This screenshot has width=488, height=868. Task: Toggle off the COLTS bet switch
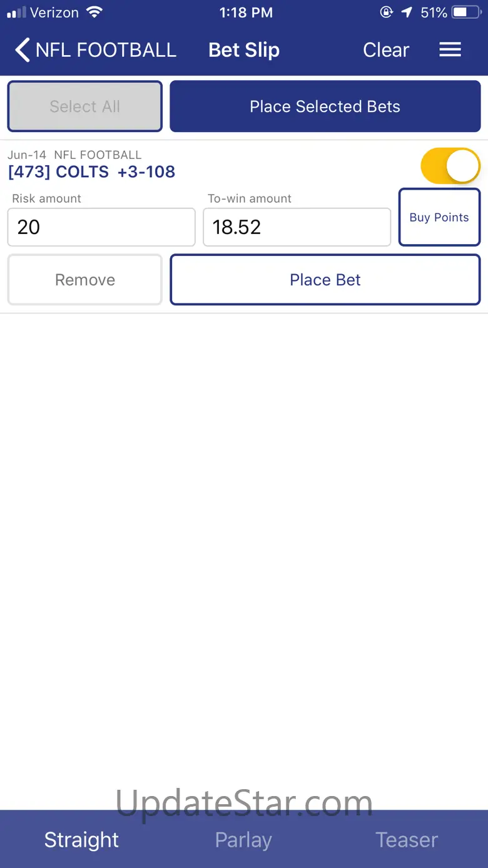450,166
